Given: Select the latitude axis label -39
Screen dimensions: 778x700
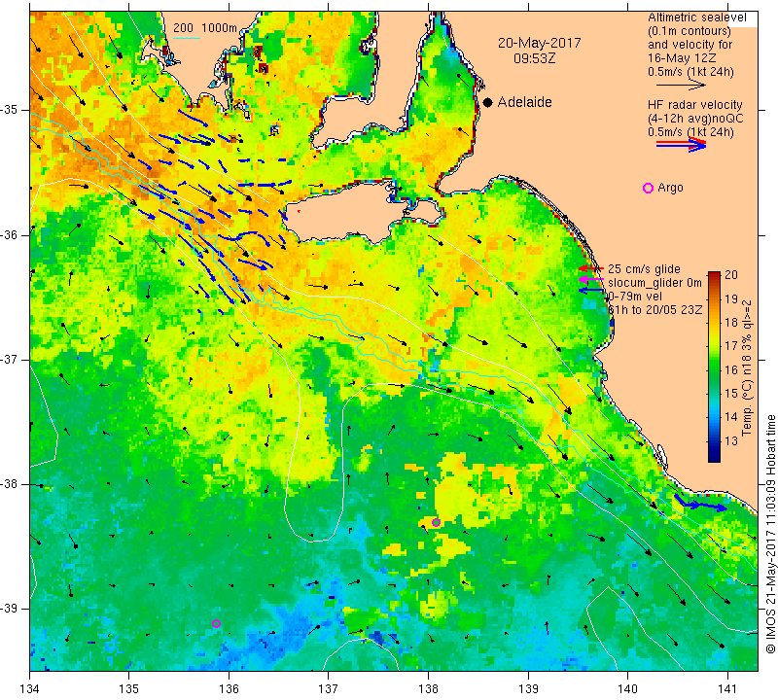Looking at the screenshot, I should (10, 609).
